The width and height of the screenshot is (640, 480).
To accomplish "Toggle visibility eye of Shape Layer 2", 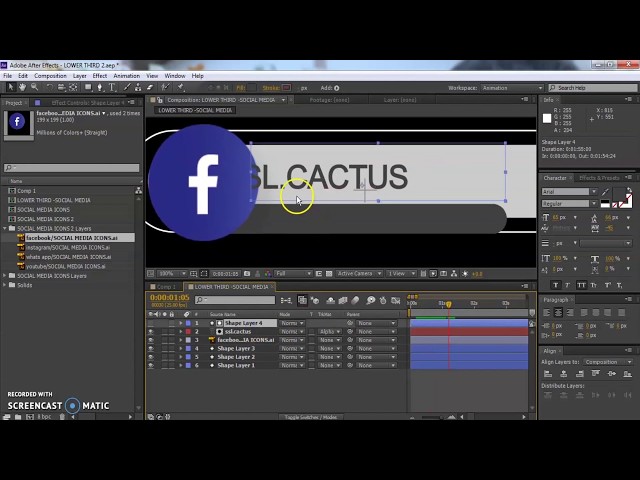I will 151,357.
